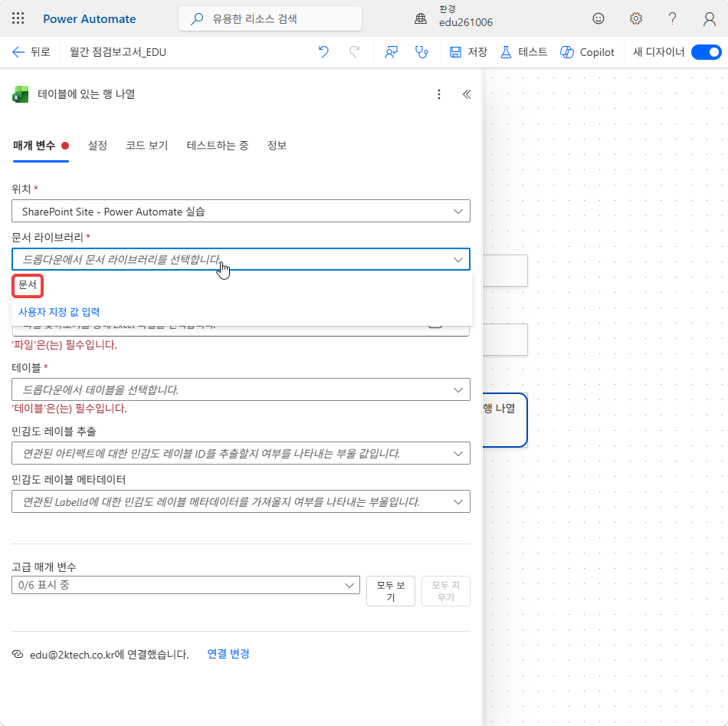Open the 민감도 레이블 추출 dropdown
This screenshot has height=726, width=728.
(x=241, y=453)
